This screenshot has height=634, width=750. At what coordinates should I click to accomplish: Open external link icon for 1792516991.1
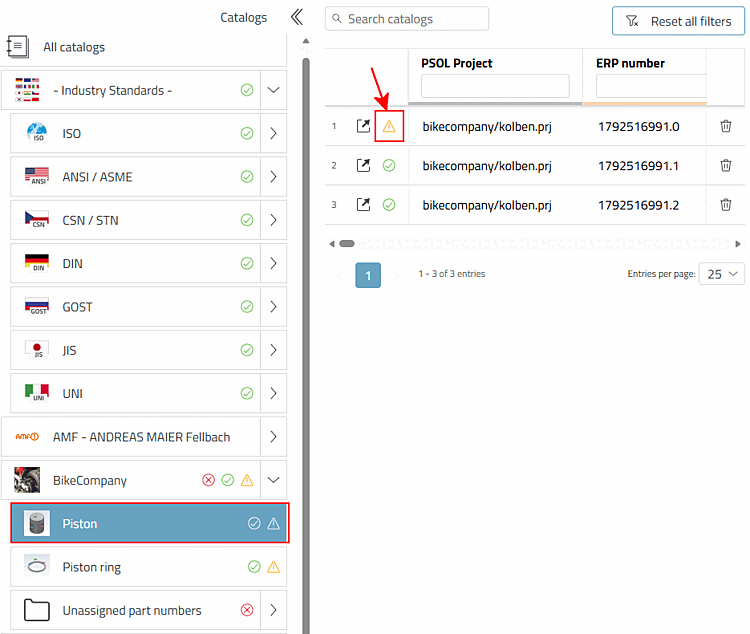pyautogui.click(x=364, y=166)
